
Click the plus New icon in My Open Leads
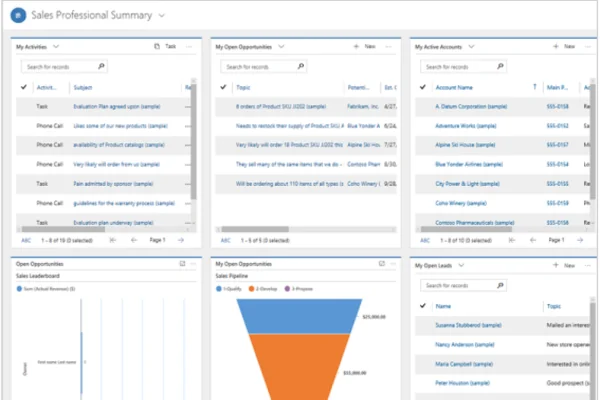[x=556, y=265]
